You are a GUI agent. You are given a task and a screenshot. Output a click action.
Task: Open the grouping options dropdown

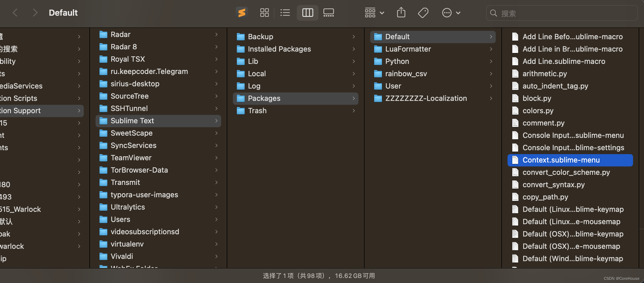(x=382, y=13)
